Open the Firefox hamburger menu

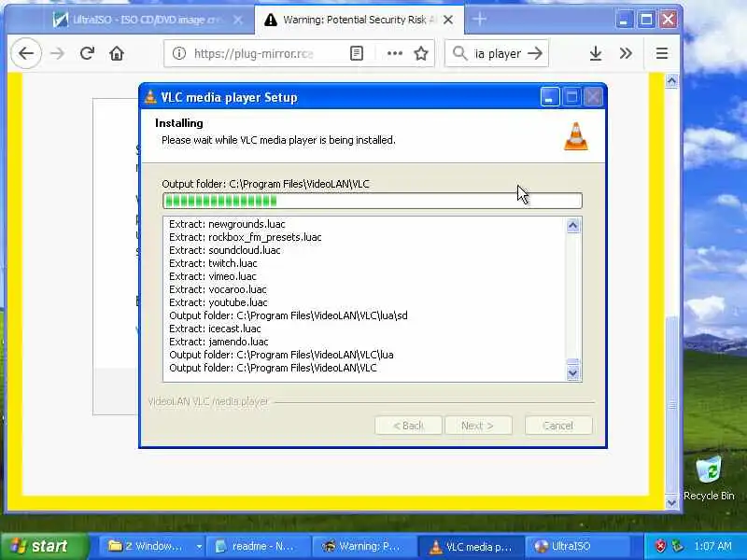(662, 53)
